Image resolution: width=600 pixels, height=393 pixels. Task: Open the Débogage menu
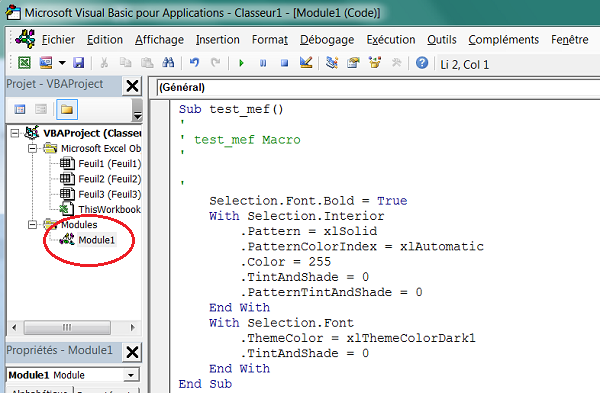[x=327, y=40]
